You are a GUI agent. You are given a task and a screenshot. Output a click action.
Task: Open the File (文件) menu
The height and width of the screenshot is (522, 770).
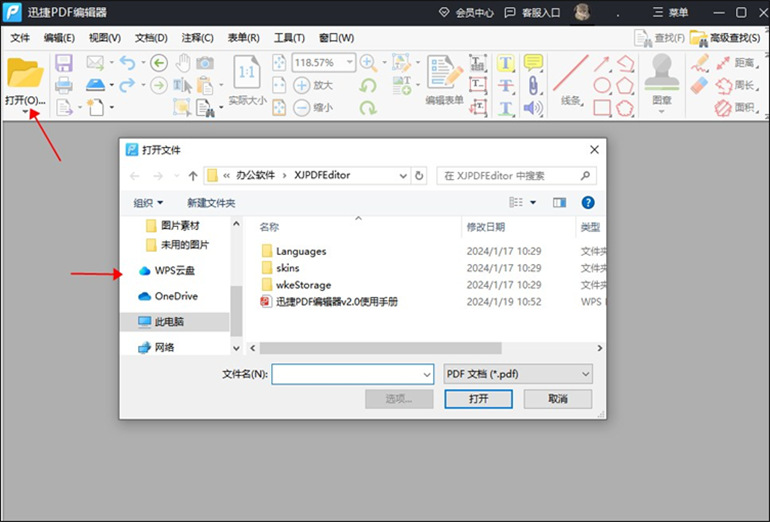click(x=20, y=38)
